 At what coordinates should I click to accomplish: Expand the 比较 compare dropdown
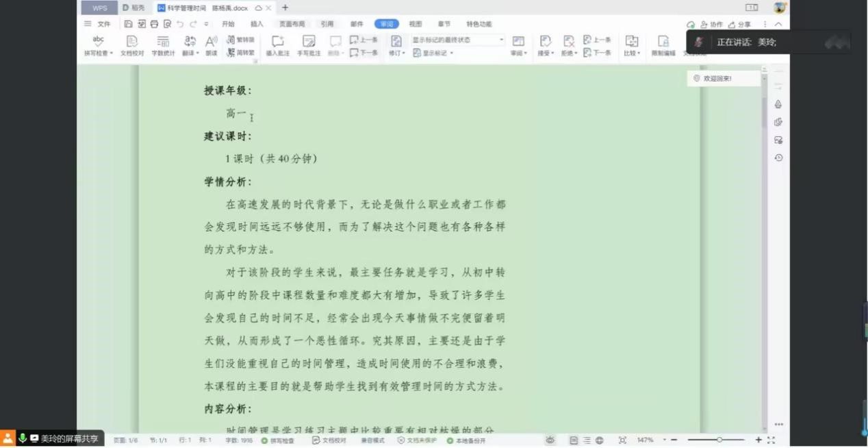click(631, 45)
